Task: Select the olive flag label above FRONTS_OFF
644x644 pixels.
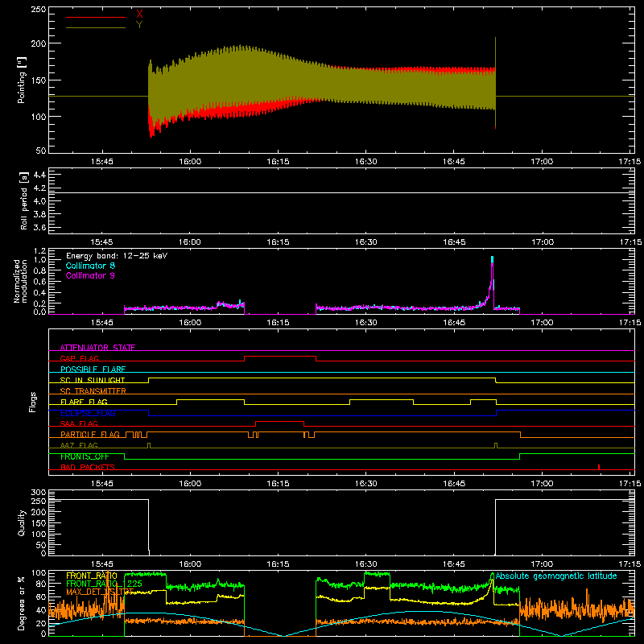Action: [x=79, y=445]
